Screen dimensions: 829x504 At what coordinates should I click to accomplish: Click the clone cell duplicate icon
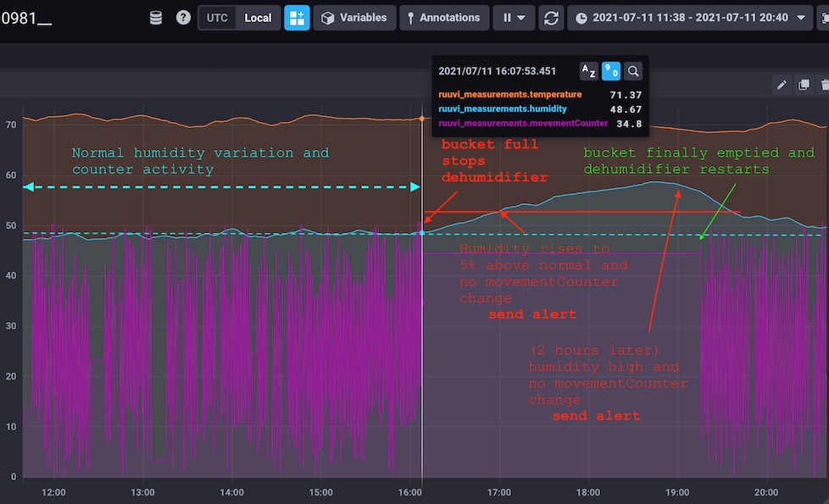804,85
